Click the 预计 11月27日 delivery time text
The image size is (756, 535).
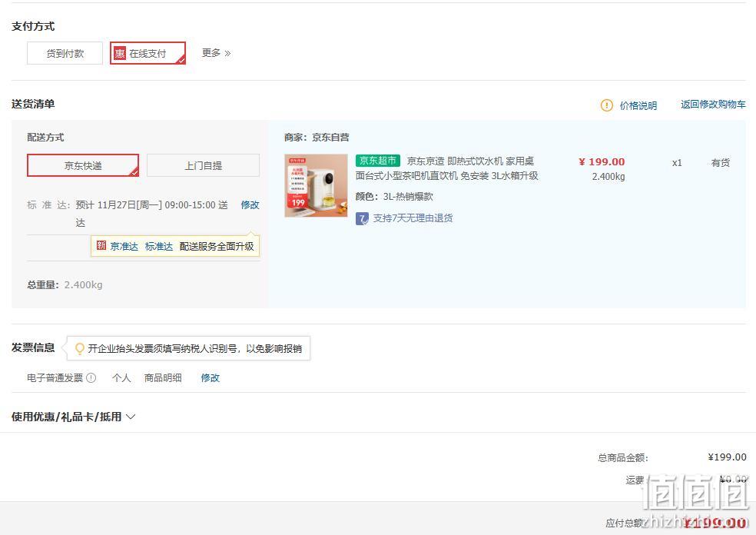coord(152,213)
